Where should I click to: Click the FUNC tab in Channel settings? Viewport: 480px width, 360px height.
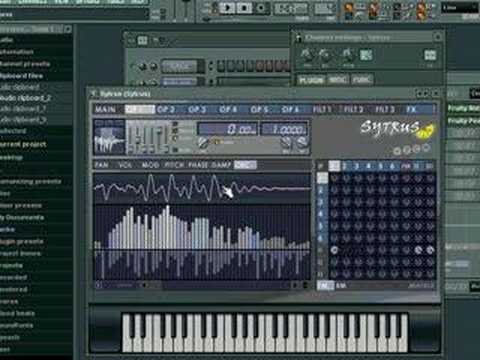click(x=362, y=80)
